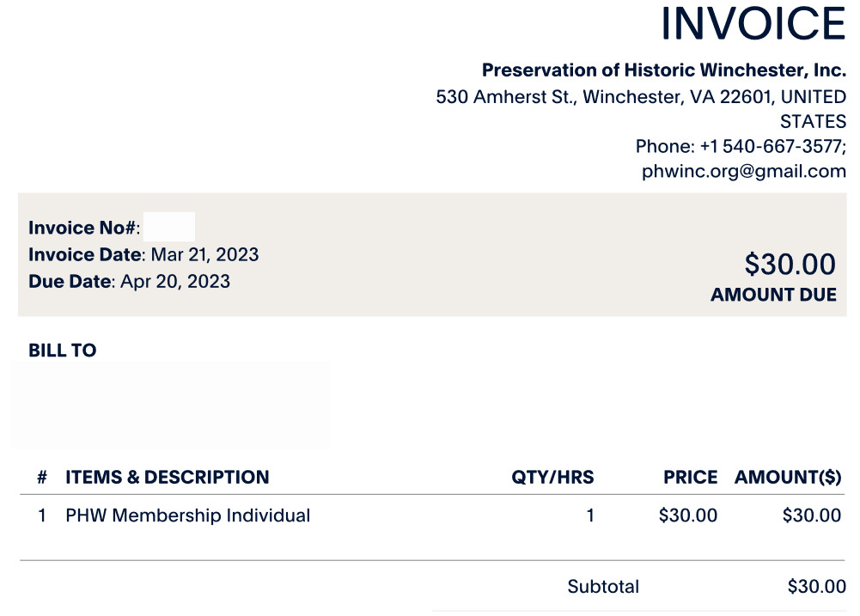The height and width of the screenshot is (616, 860).
Task: Click the AMOUNT($) column header
Action: (x=788, y=477)
